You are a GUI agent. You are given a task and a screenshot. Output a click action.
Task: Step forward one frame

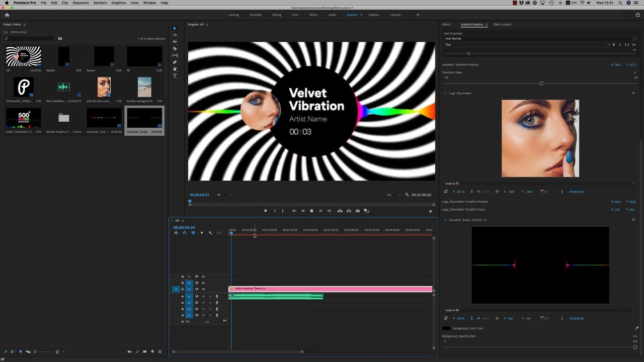tap(320, 211)
